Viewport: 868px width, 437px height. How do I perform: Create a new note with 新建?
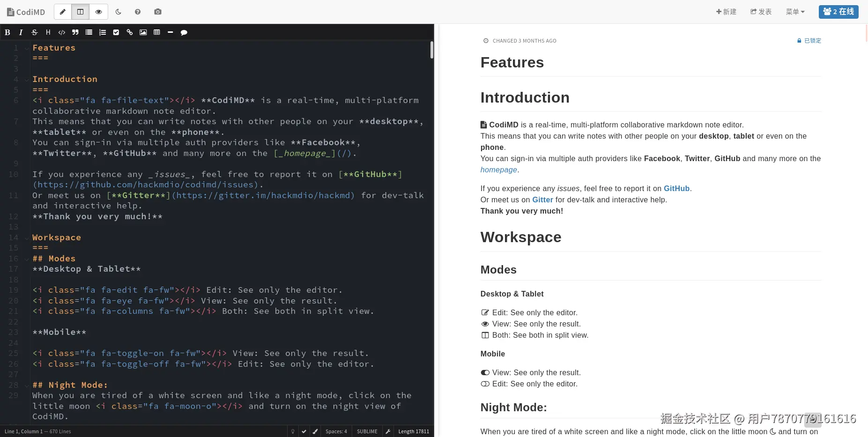click(x=726, y=12)
